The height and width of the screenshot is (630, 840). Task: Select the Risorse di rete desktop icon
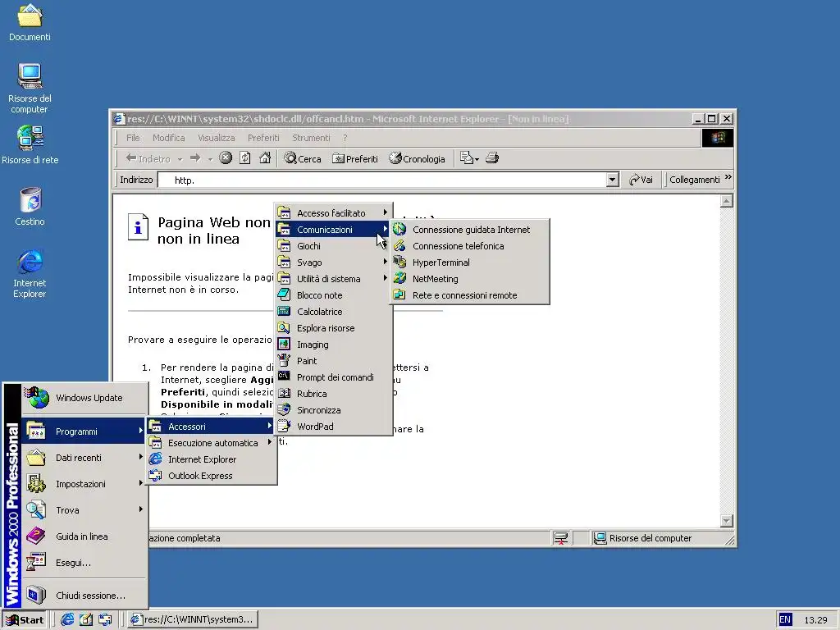pyautogui.click(x=30, y=144)
